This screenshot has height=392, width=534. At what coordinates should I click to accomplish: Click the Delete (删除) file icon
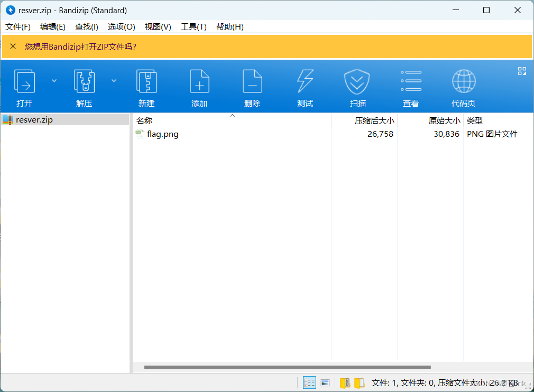click(x=252, y=81)
